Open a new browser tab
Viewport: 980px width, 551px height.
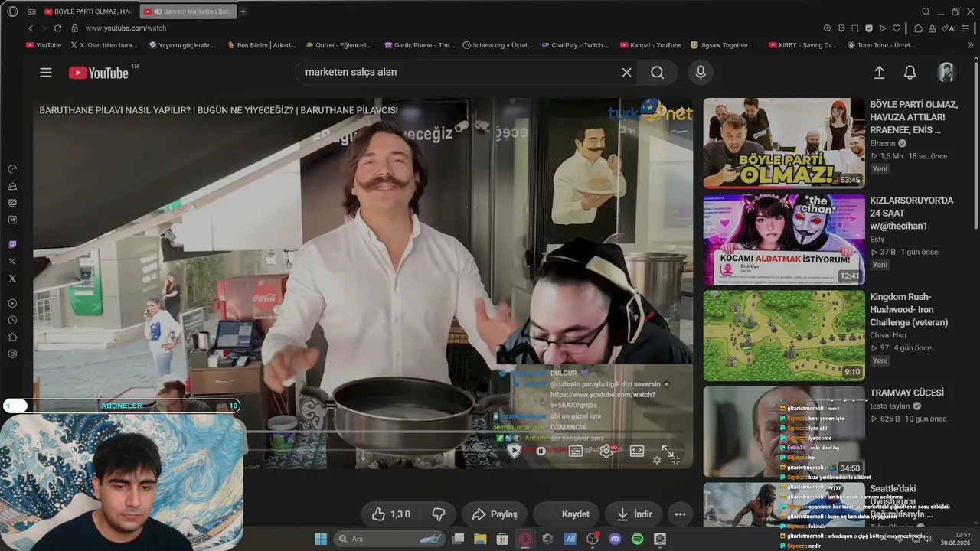coord(243,11)
